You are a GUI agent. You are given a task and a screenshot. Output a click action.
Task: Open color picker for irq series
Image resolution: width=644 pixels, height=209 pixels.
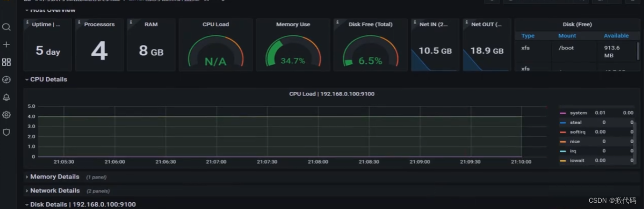pyautogui.click(x=563, y=151)
